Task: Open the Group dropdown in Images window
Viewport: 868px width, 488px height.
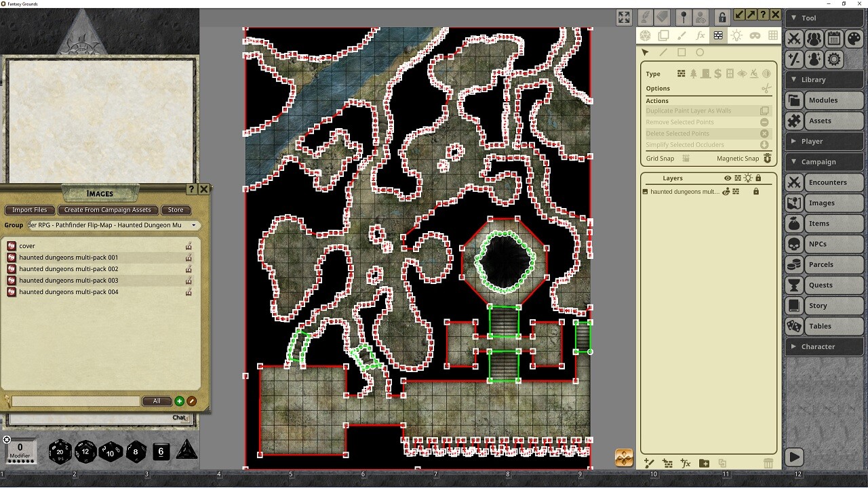Action: tap(193, 224)
